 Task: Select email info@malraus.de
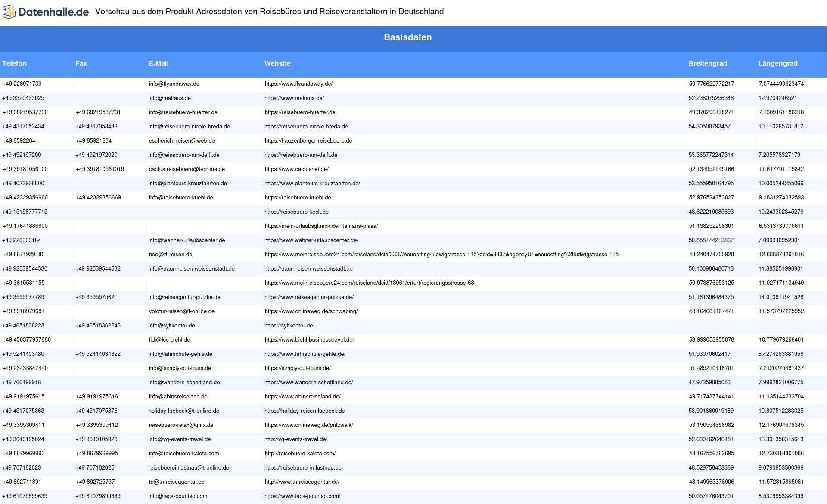[170, 98]
